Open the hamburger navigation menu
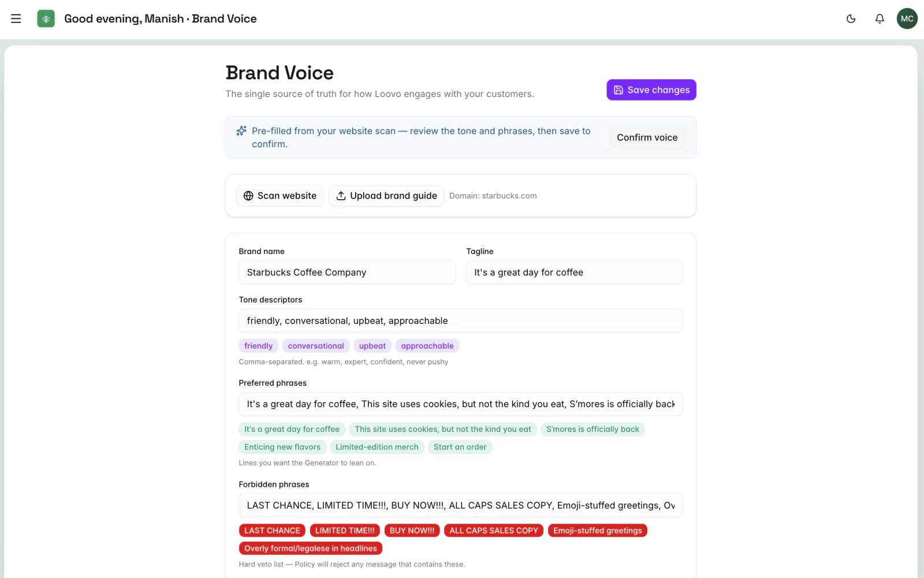924x578 pixels. [x=16, y=18]
